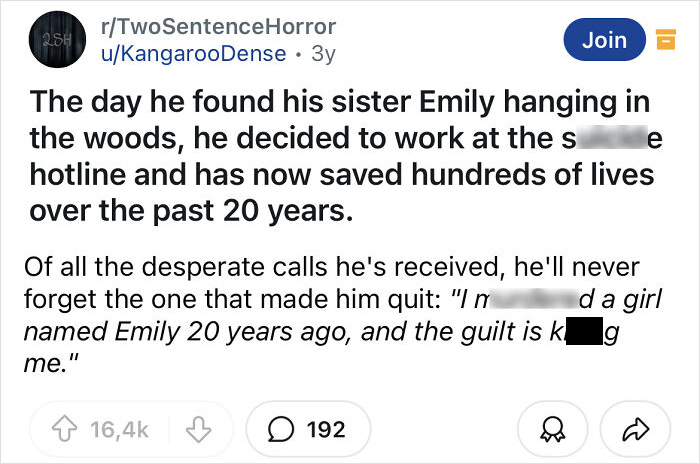Open the 2SH subreddit avatar

coord(57,39)
